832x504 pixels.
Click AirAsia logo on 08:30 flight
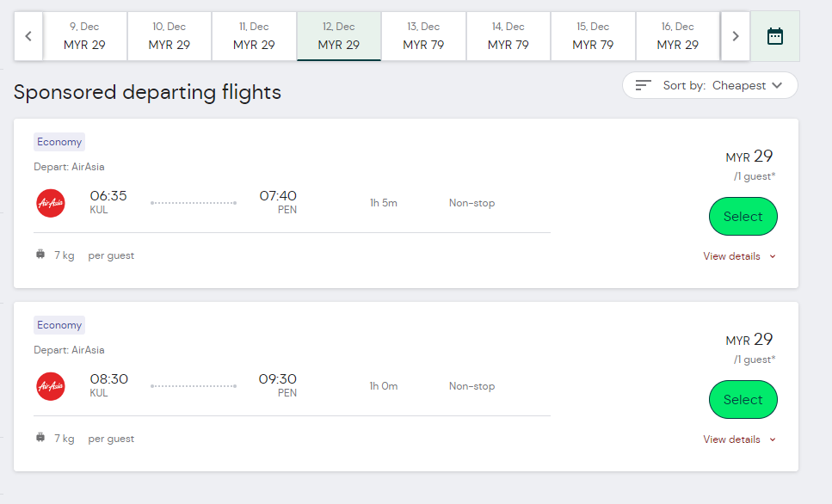tap(51, 386)
